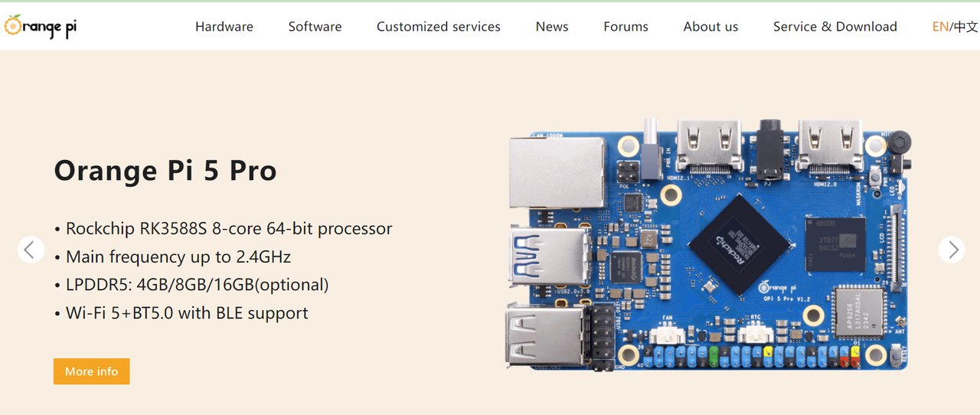Click the Orange Pi 5 Pro heading

click(165, 170)
